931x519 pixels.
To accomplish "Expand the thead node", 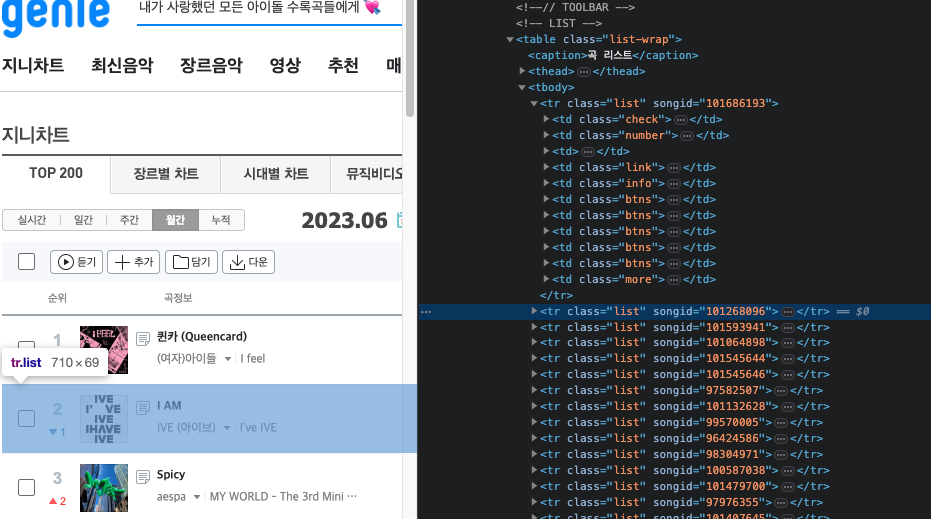I will click(522, 71).
